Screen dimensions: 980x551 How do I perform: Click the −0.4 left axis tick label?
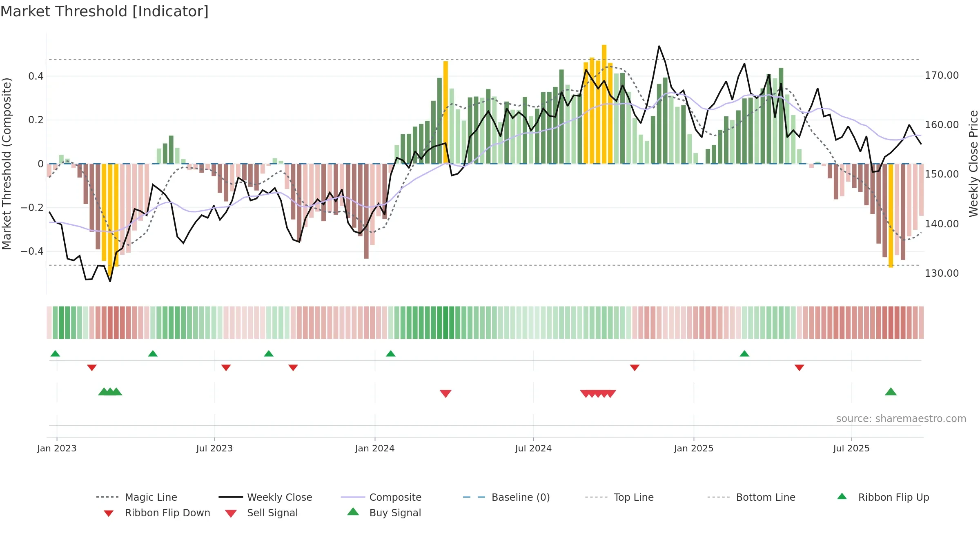32,251
